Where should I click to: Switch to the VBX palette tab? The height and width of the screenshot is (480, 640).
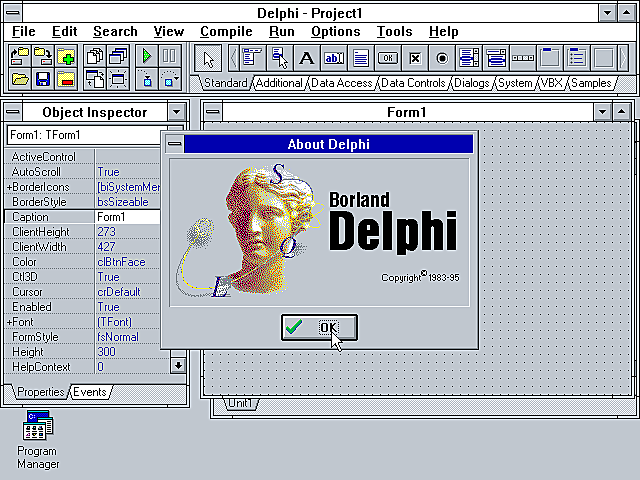coord(551,83)
